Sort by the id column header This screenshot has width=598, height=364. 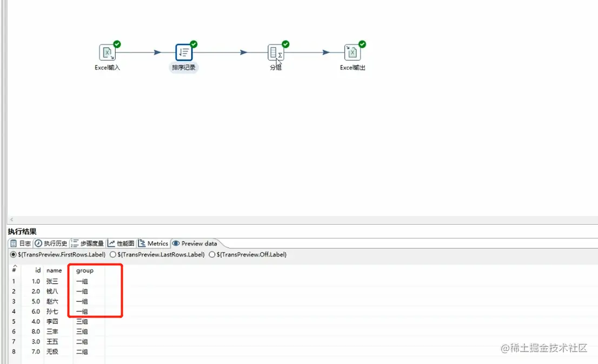pyautogui.click(x=38, y=271)
